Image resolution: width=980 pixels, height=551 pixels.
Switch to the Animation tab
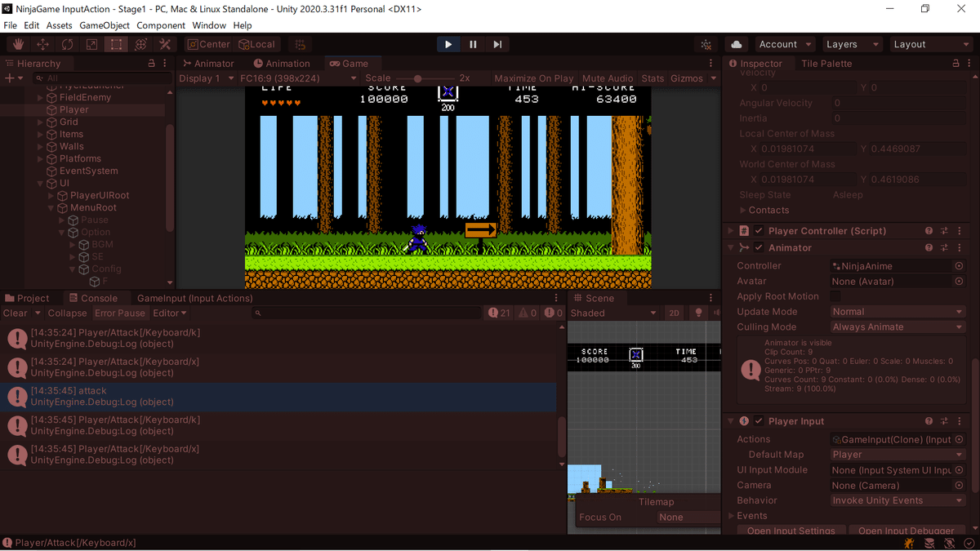coord(282,64)
